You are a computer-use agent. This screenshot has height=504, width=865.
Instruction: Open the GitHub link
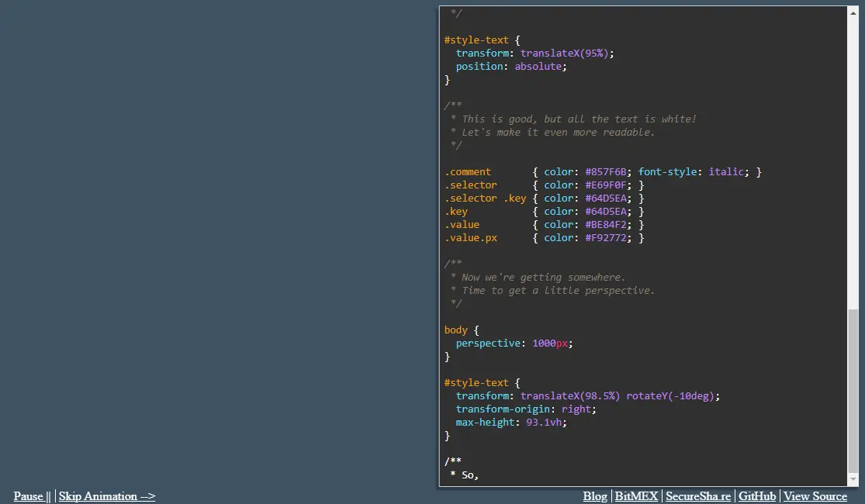756,496
